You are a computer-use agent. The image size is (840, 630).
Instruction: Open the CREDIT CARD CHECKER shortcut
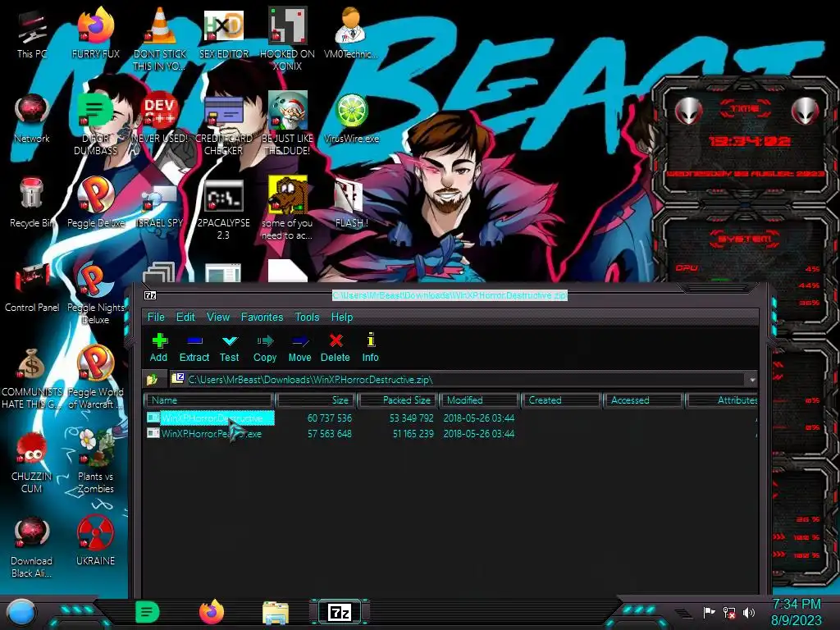[224, 125]
